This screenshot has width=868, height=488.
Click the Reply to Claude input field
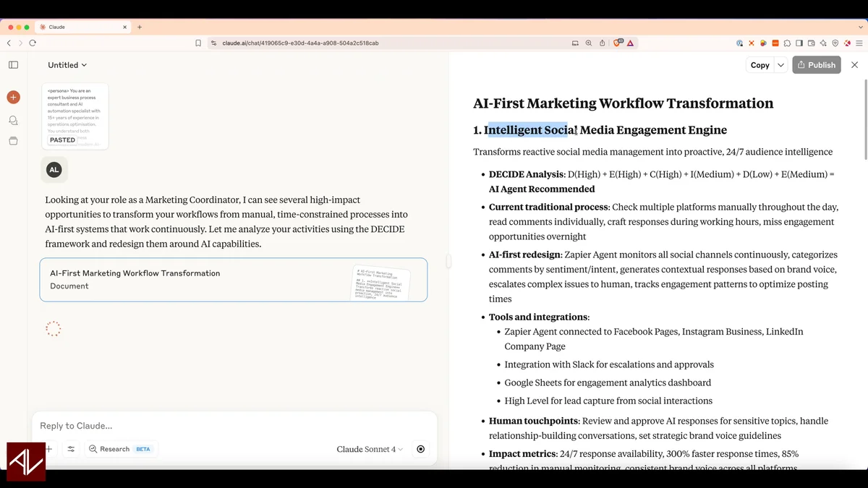pos(234,426)
